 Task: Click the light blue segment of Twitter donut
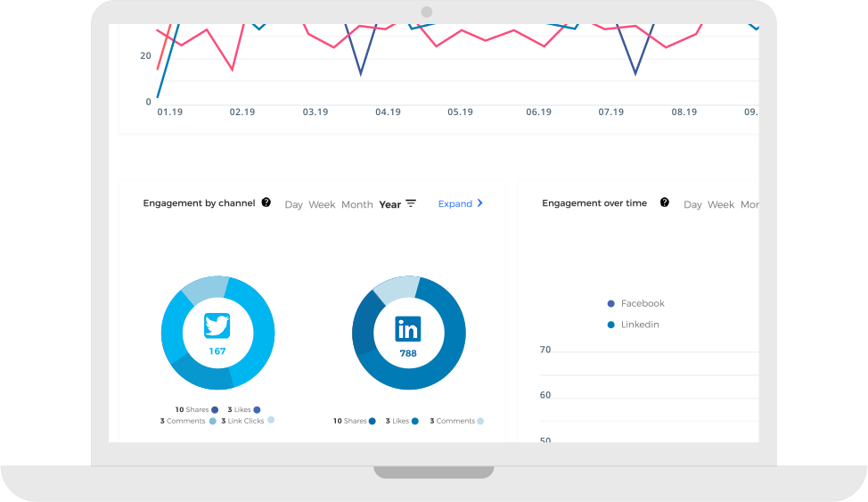click(x=206, y=289)
